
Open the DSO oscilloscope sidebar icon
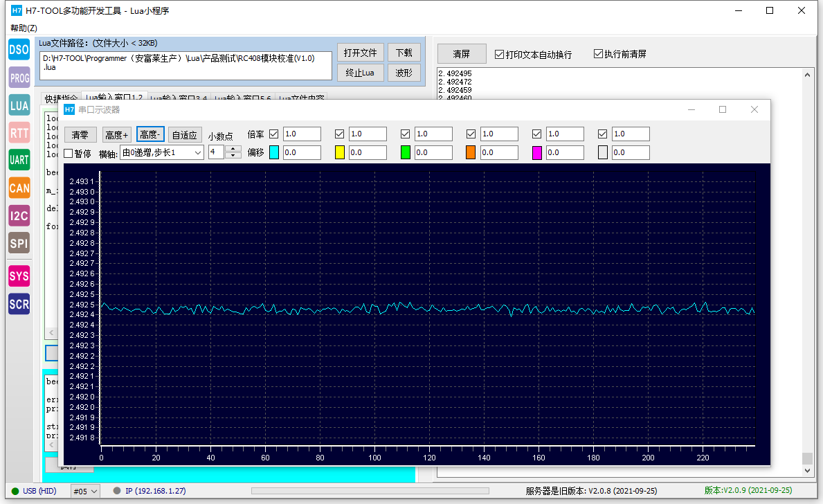(19, 50)
